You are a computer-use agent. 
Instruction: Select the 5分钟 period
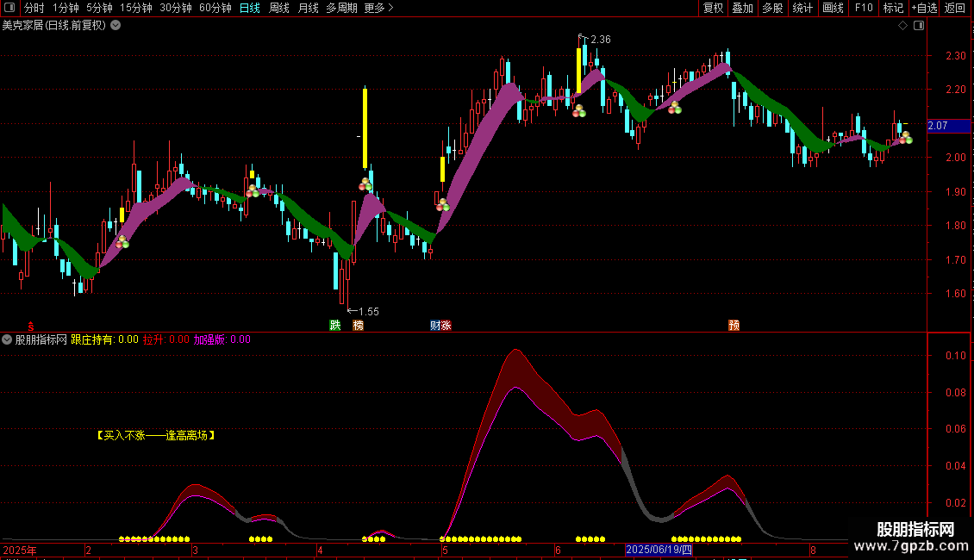[x=99, y=8]
